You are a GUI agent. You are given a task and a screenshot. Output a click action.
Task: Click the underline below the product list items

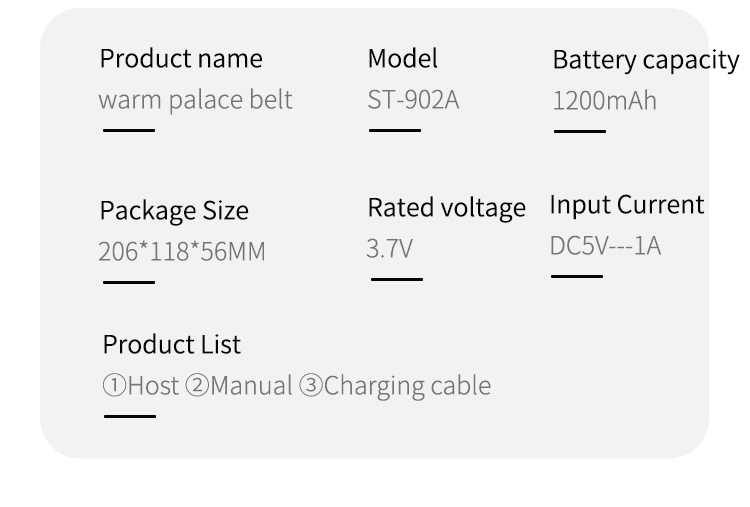click(130, 415)
